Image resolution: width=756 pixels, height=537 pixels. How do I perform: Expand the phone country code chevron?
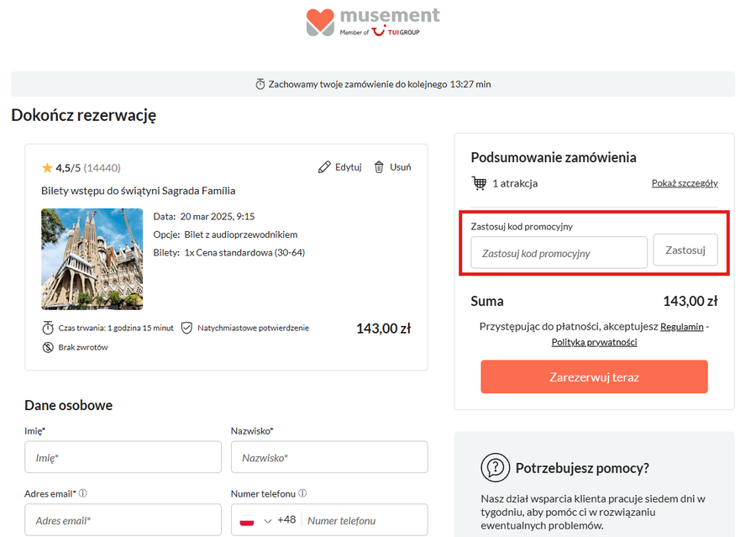[268, 521]
